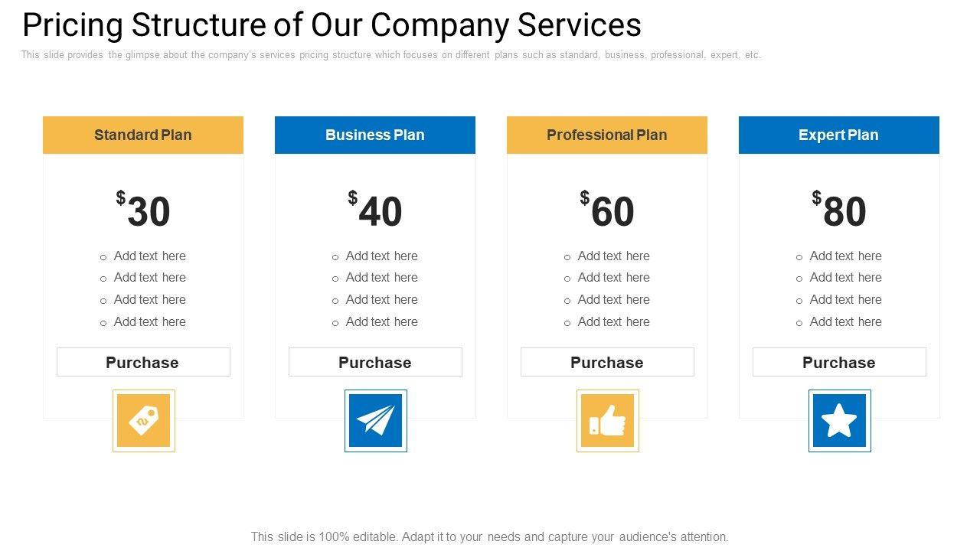Image resolution: width=980 pixels, height=551 pixels.
Task: Click the $60 price text
Action: click(608, 210)
